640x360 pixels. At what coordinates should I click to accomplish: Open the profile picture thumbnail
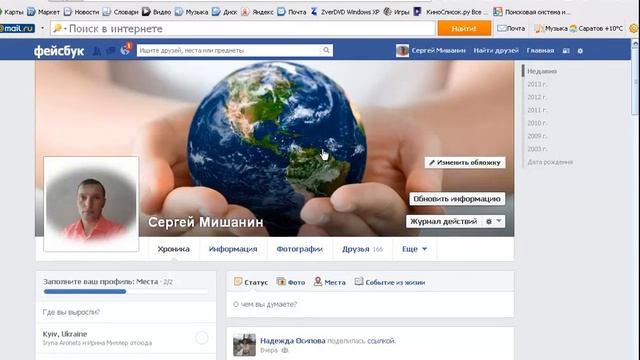click(91, 204)
